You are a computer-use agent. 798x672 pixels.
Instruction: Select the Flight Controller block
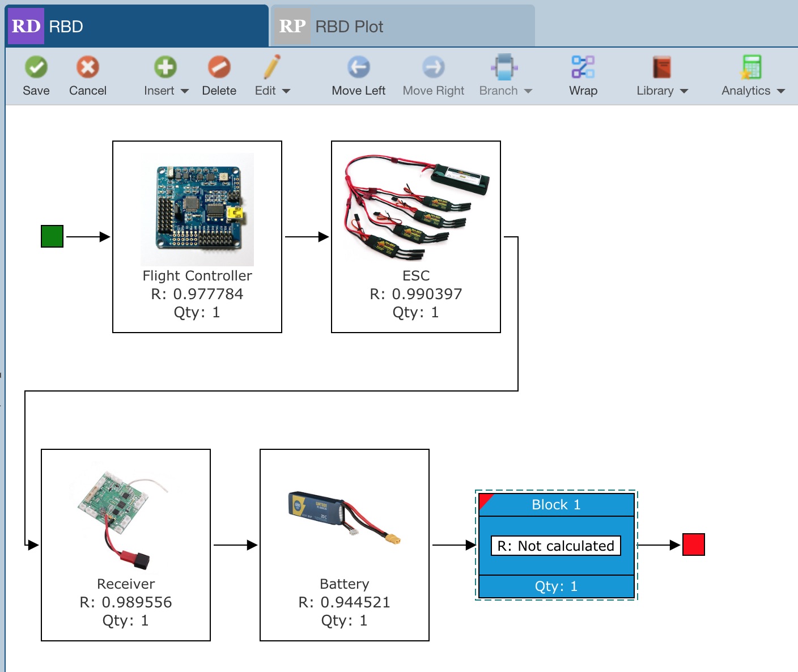(x=197, y=236)
